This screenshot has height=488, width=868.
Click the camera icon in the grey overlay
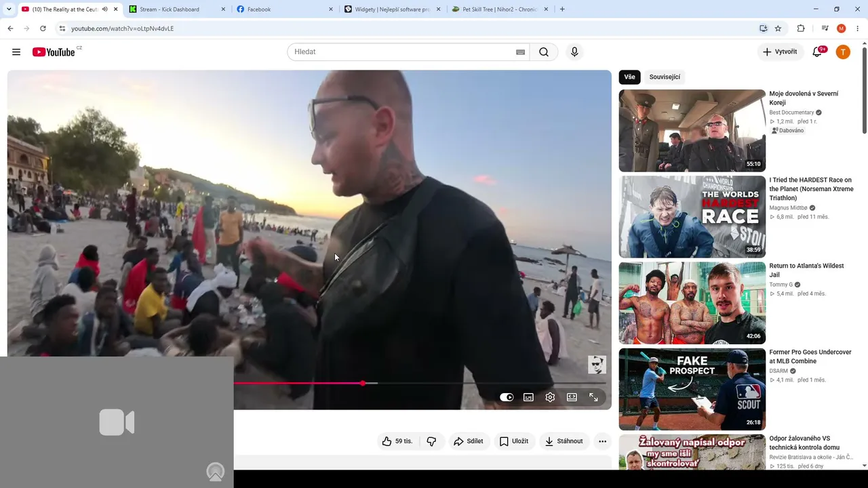click(117, 422)
